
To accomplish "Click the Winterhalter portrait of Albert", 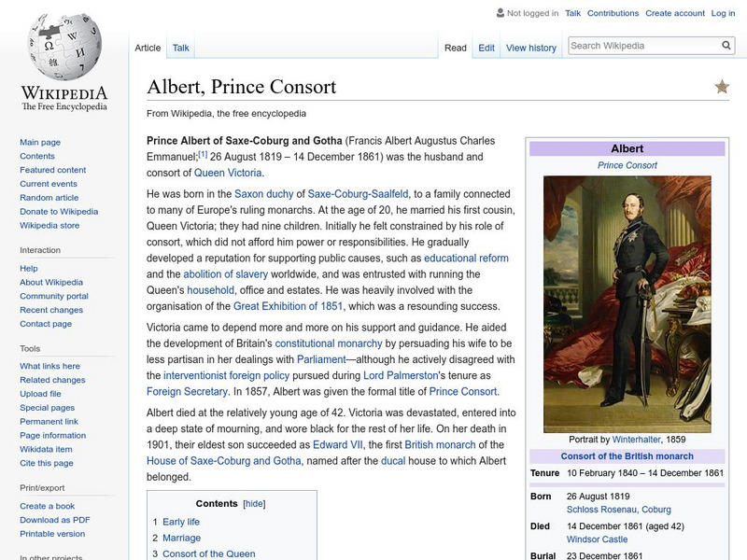I will 627,306.
